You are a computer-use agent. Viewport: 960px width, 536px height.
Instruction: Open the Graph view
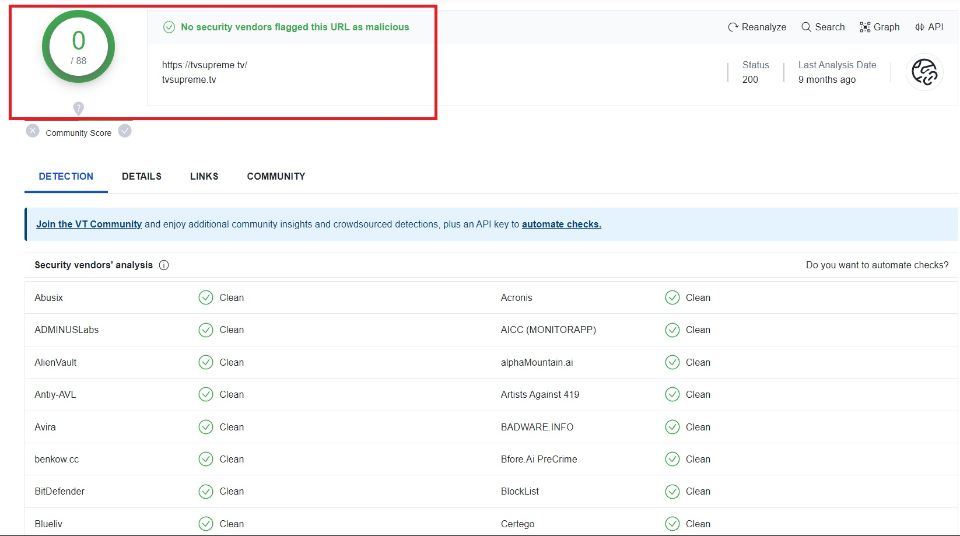[879, 27]
